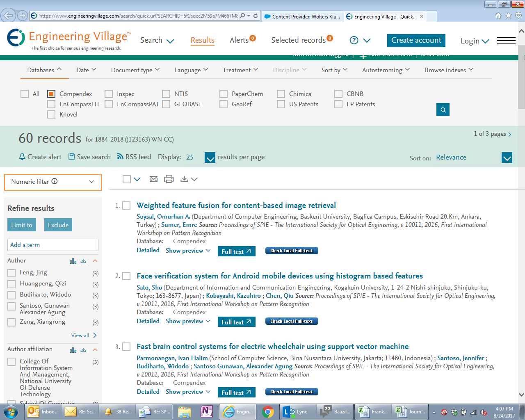Click the Author affiliation download icon
Screen dimensions: 525x420
point(83,350)
